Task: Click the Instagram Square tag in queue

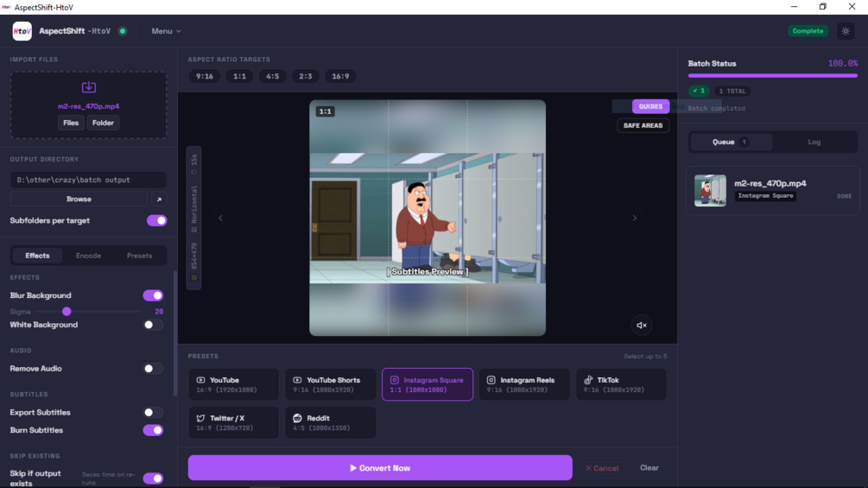Action: pos(765,196)
